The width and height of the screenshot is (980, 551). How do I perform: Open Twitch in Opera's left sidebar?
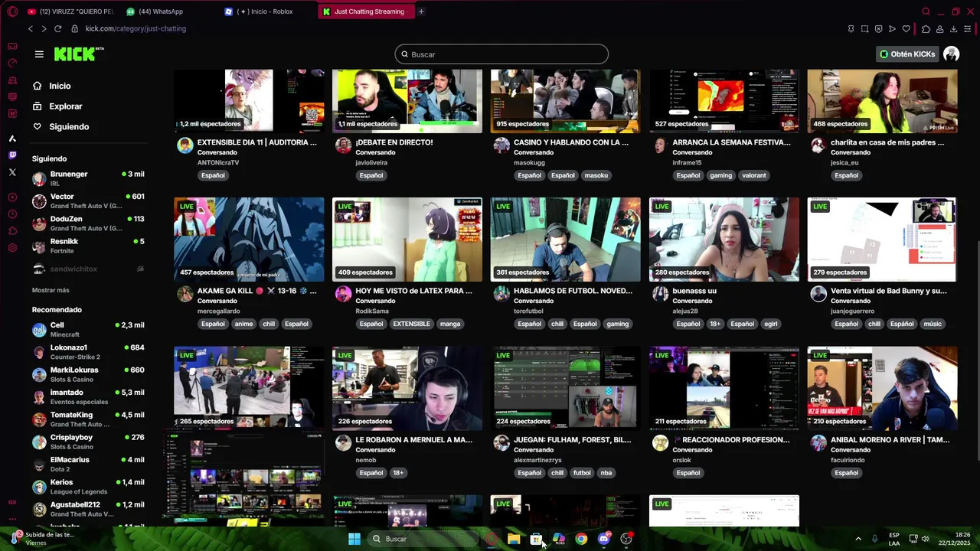(x=12, y=155)
